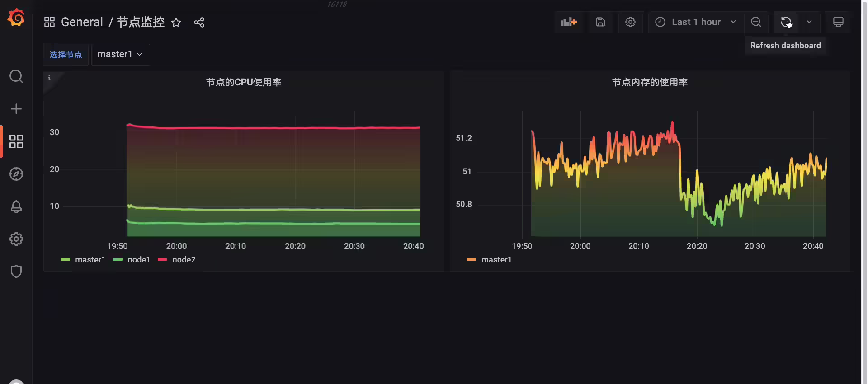The width and height of the screenshot is (868, 384).
Task: Open the Explore compass icon
Action: pos(16,174)
